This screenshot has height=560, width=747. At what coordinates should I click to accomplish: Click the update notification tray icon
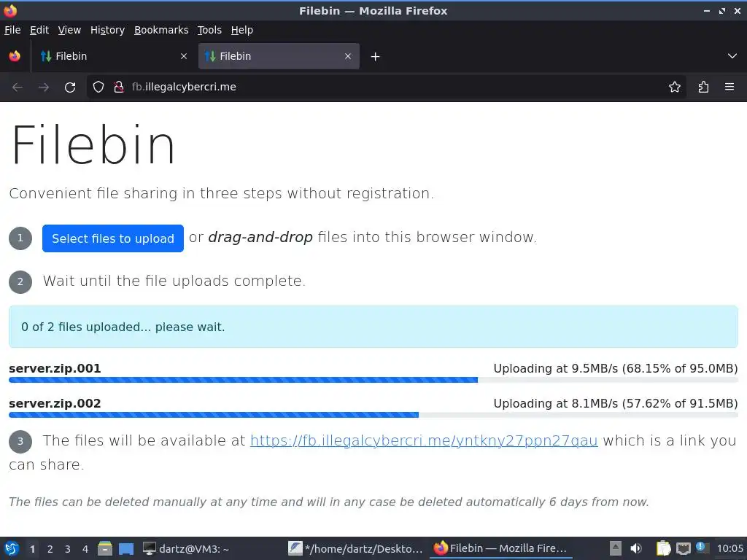tap(701, 547)
